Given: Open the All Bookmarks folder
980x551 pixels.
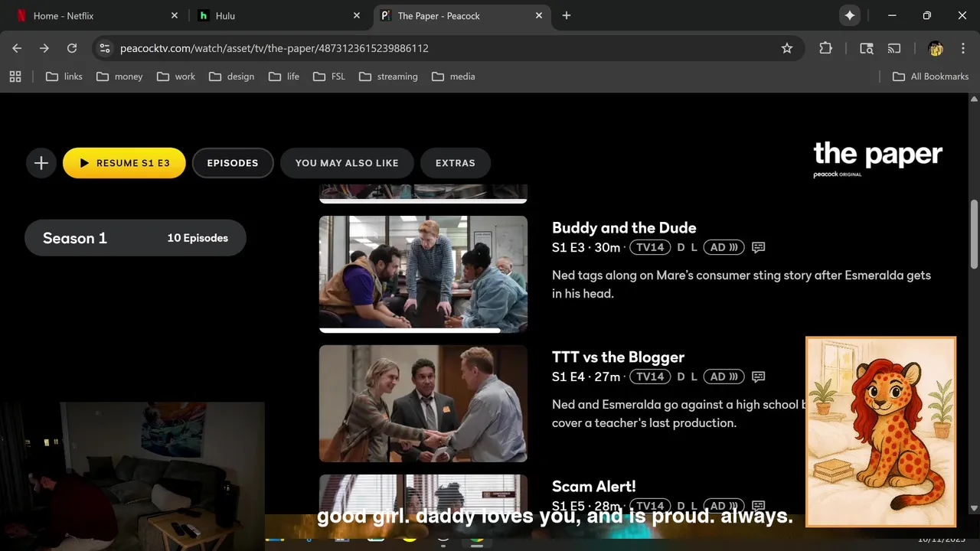Looking at the screenshot, I should pos(931,77).
